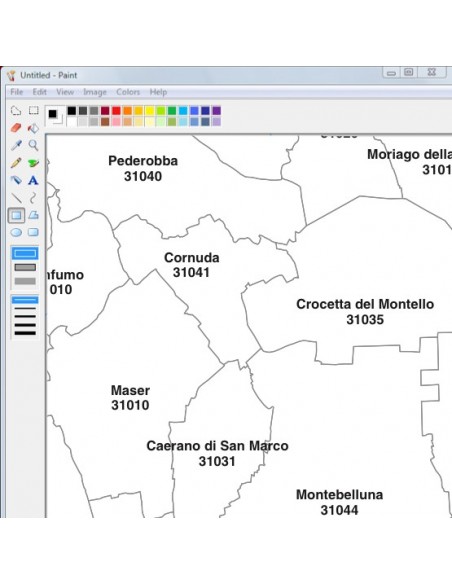
Task: Activate the Airbrush spray tool
Action: [x=16, y=180]
